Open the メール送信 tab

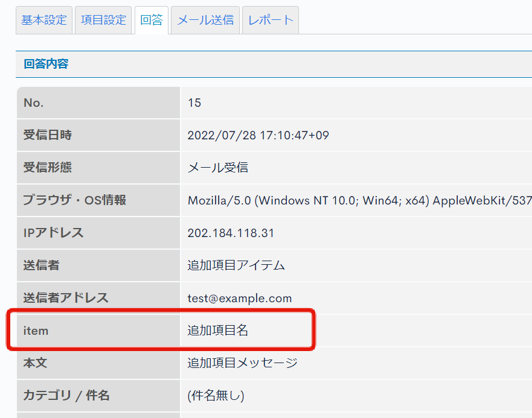(205, 20)
